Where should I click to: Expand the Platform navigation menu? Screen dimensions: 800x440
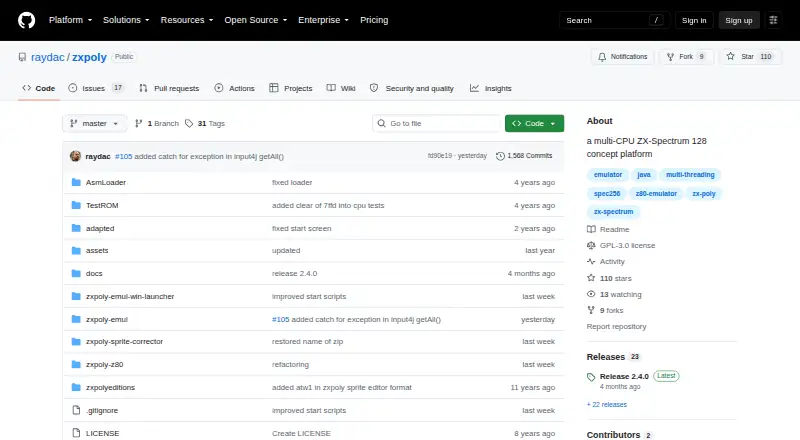pos(70,20)
